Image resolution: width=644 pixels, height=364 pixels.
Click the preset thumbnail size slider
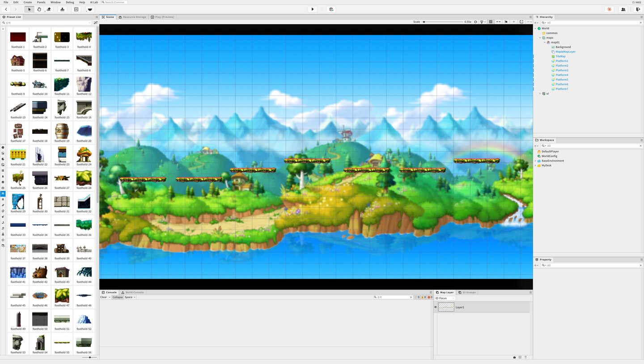[89, 357]
